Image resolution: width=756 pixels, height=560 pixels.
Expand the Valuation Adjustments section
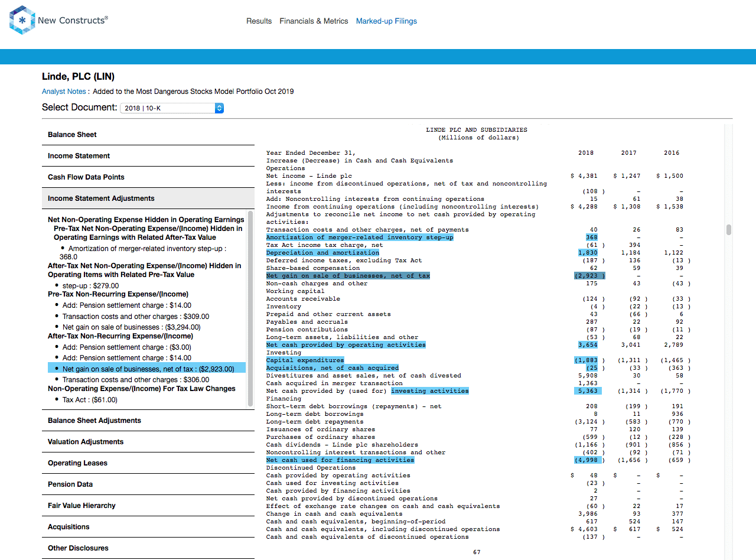[148, 442]
